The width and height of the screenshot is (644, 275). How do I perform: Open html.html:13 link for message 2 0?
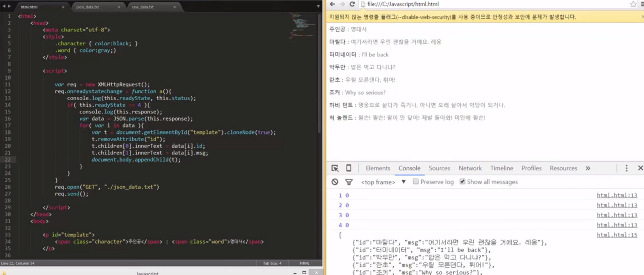pos(617,205)
